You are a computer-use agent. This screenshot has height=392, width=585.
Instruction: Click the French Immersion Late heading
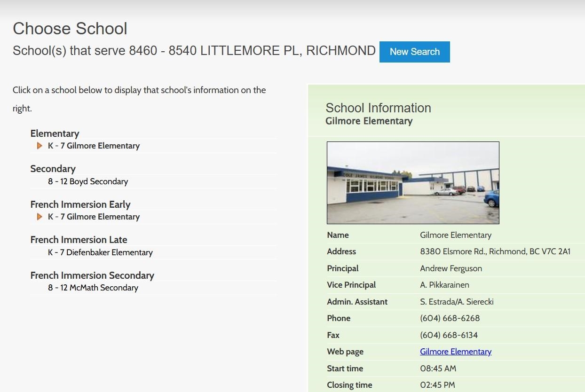point(79,240)
